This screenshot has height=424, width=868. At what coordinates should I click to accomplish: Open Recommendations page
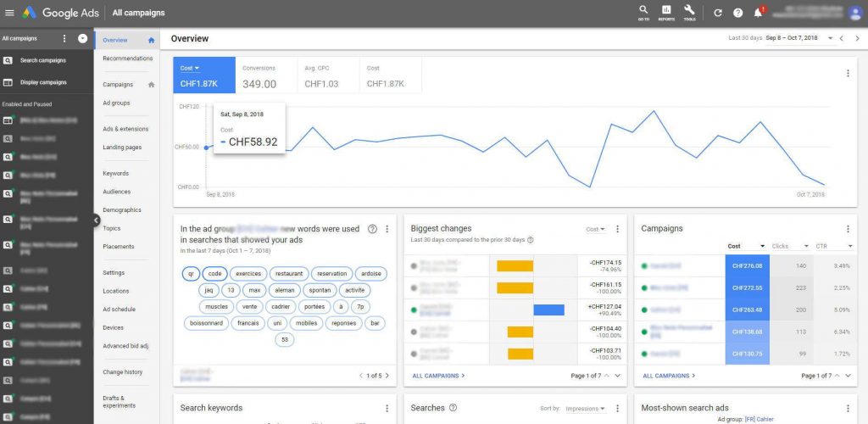tap(128, 59)
